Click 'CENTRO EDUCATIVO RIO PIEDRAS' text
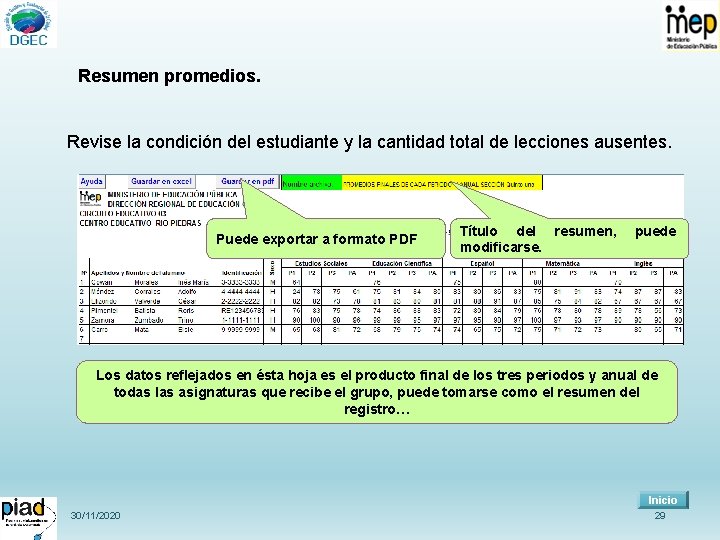The image size is (720, 540). 141,223
